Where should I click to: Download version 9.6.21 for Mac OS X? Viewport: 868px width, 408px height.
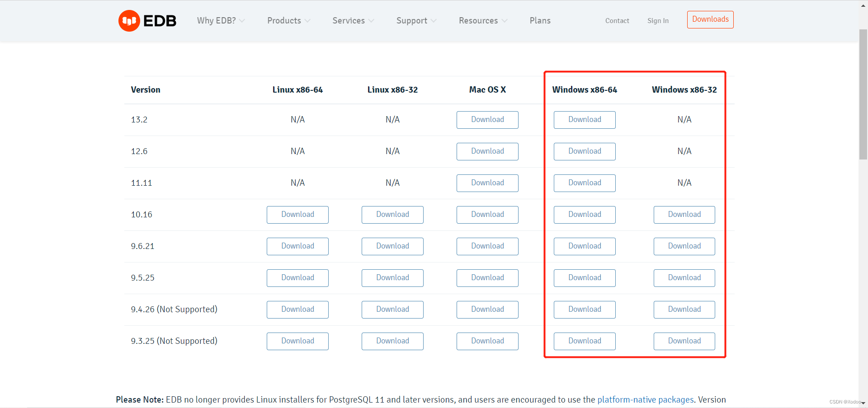click(x=487, y=246)
